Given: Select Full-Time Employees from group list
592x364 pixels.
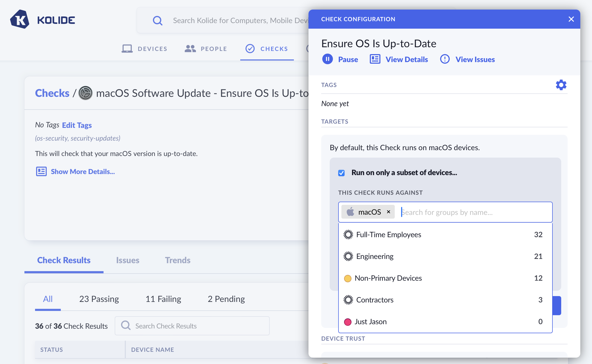Looking at the screenshot, I should (389, 235).
